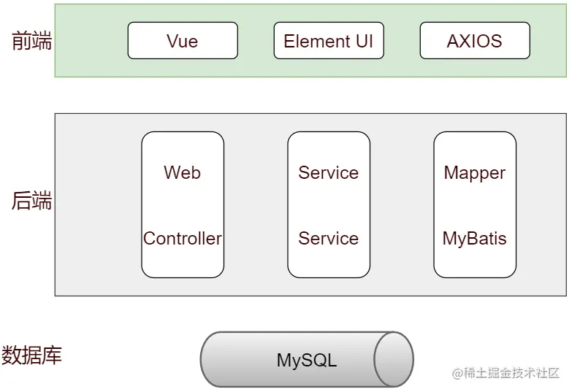The width and height of the screenshot is (572, 392).
Task: Click the green frontend container background
Action: (x=91, y=40)
